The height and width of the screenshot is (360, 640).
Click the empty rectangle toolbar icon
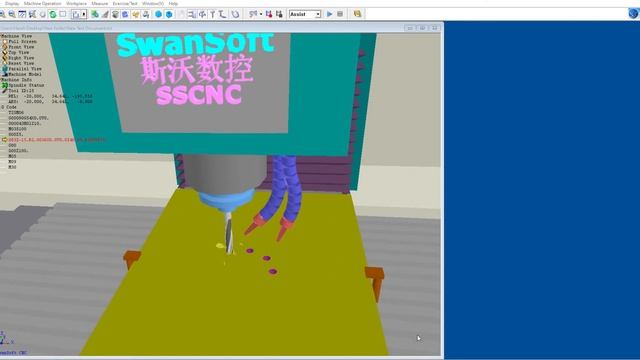click(x=63, y=14)
